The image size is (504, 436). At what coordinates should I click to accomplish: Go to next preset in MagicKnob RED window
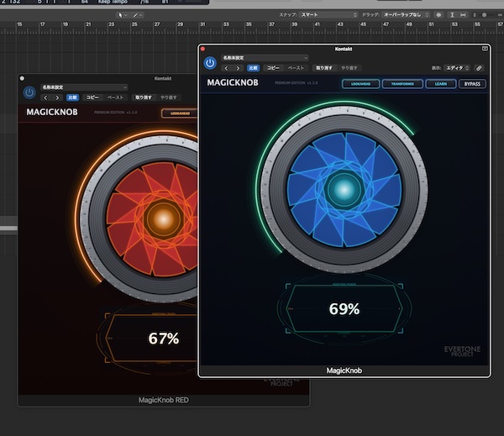point(57,97)
